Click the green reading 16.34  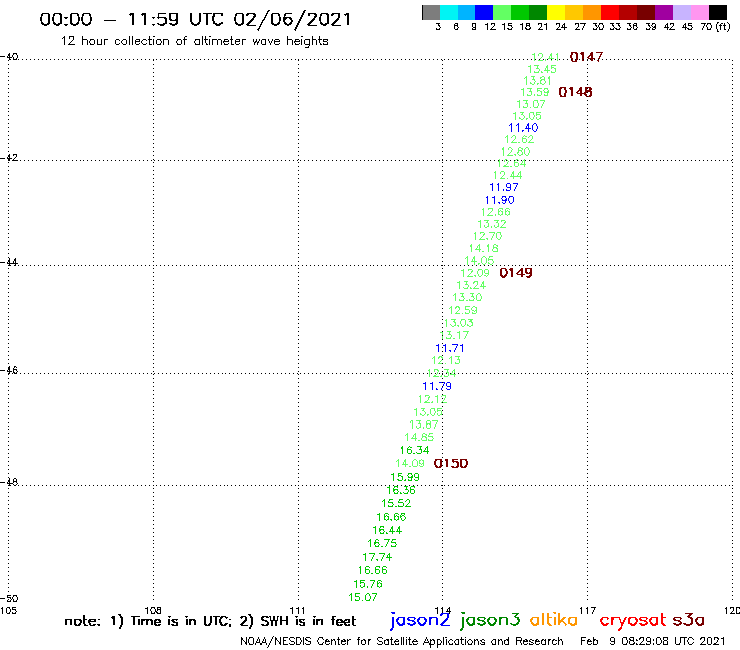[414, 450]
